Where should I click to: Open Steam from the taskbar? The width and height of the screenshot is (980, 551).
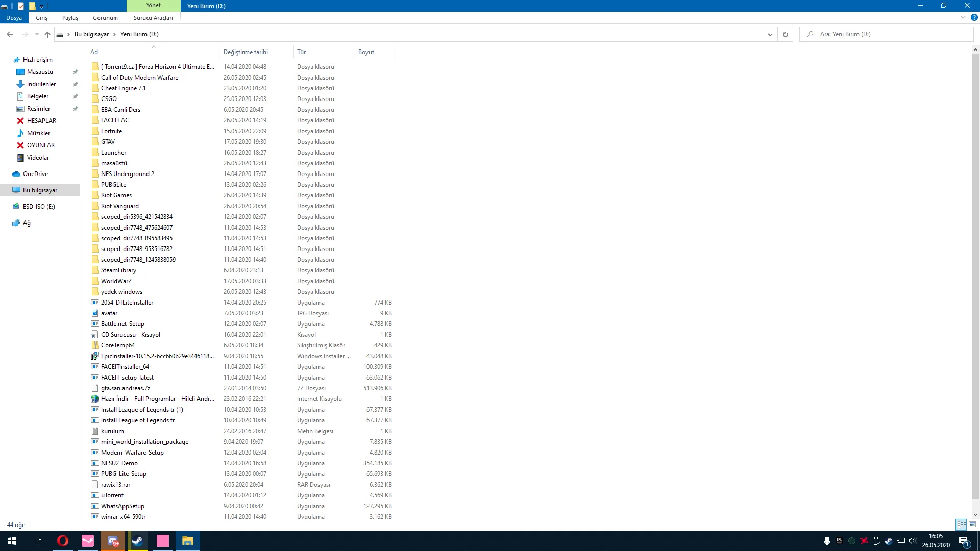click(x=137, y=541)
